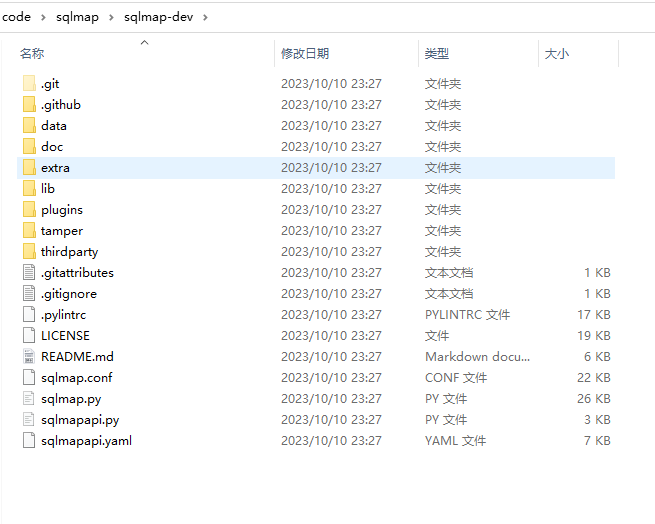This screenshot has height=524, width=655.
Task: Select the sqlmap.conf file name
Action: coord(76,378)
